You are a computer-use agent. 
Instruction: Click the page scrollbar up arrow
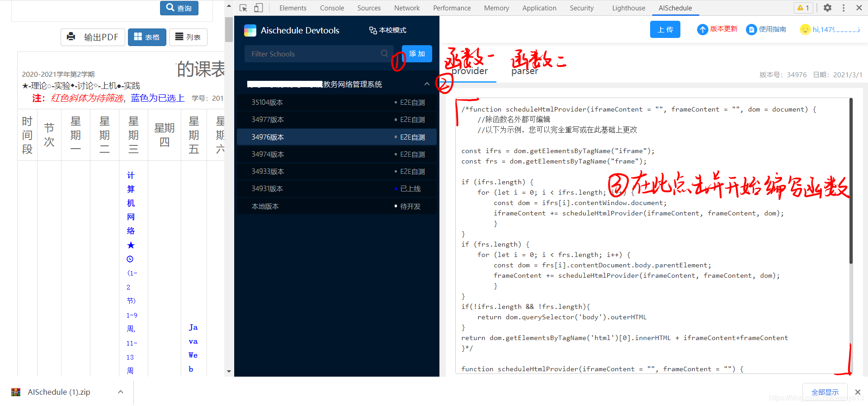[229, 6]
